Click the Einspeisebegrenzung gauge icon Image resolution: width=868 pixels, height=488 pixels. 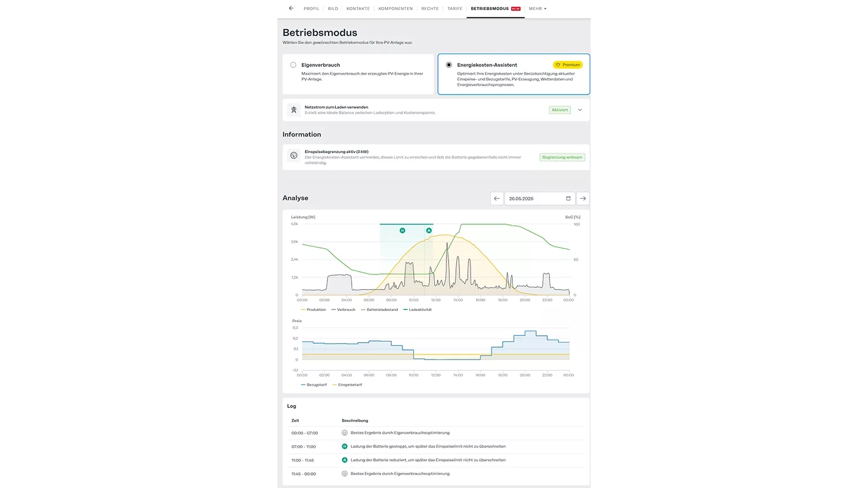point(294,156)
